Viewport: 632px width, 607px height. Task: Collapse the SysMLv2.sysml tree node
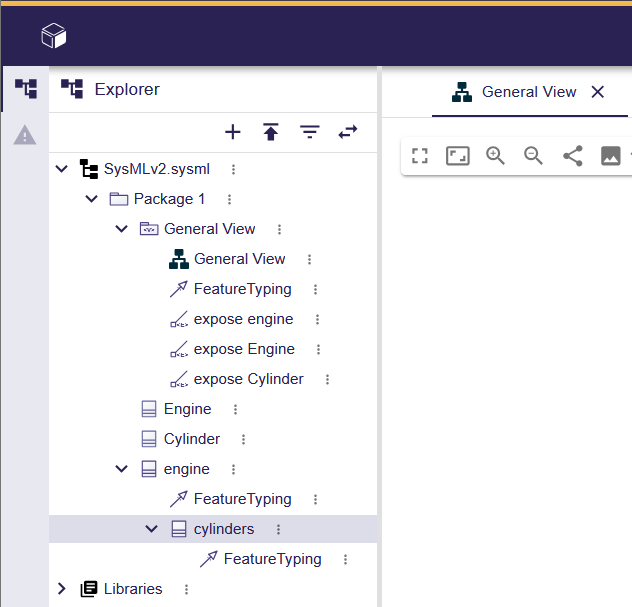tap(62, 169)
